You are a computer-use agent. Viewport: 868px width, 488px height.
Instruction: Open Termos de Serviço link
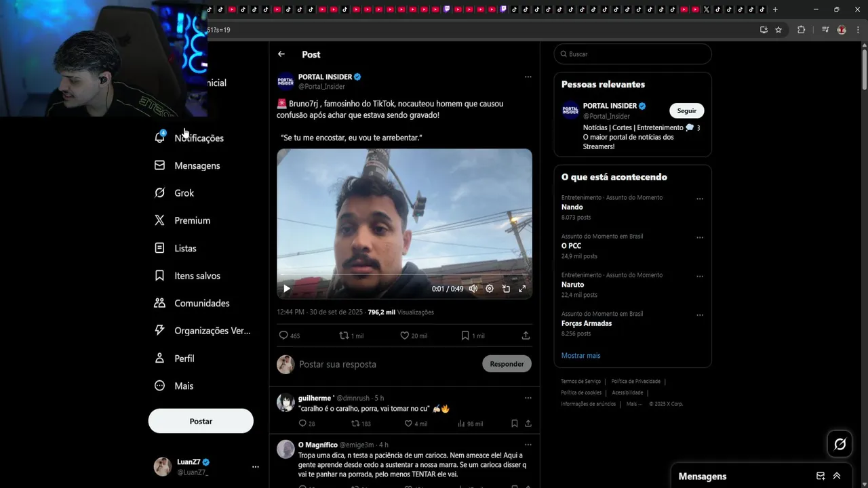(x=580, y=382)
